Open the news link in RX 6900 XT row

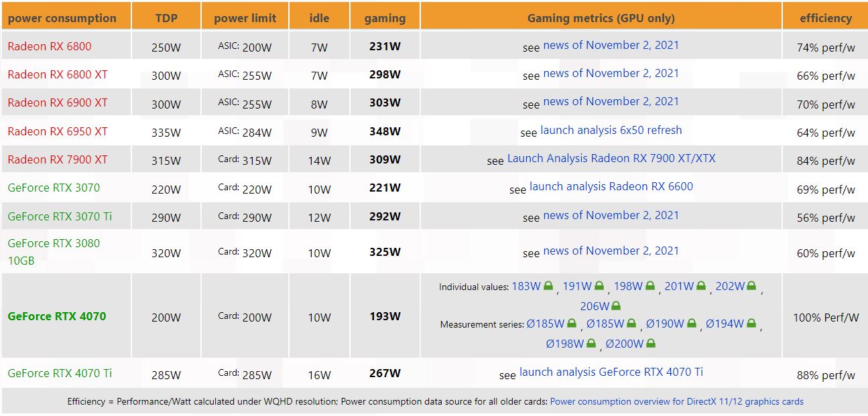tap(611, 101)
